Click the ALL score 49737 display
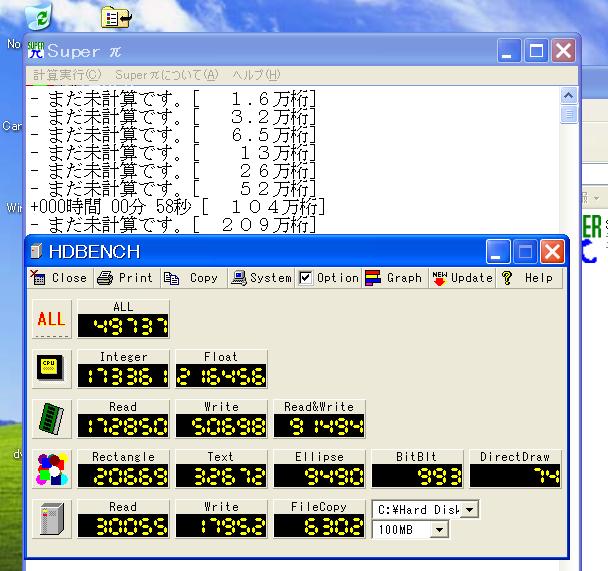Image resolution: width=608 pixels, height=571 pixels. pos(123,325)
